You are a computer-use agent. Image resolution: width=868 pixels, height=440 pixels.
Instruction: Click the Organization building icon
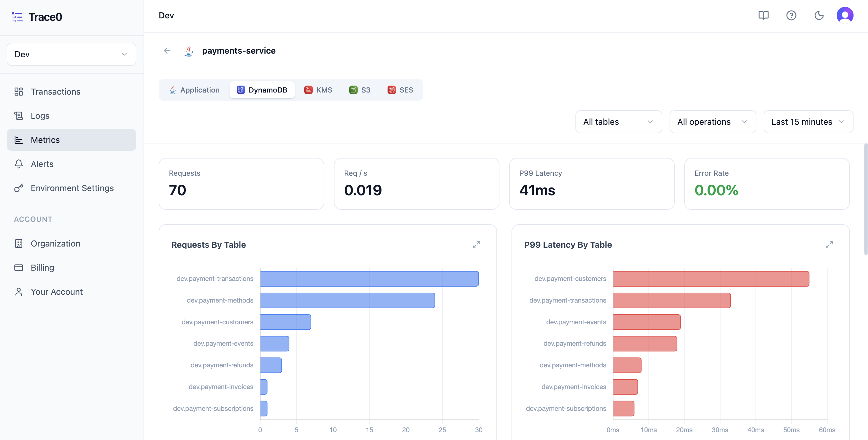[18, 244]
